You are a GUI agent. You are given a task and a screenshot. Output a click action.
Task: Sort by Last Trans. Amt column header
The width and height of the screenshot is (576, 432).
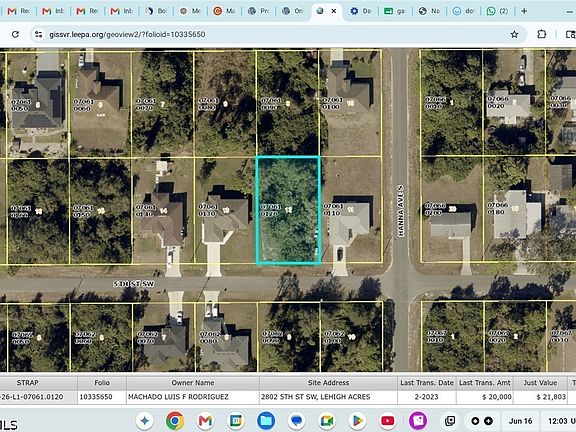click(x=485, y=383)
